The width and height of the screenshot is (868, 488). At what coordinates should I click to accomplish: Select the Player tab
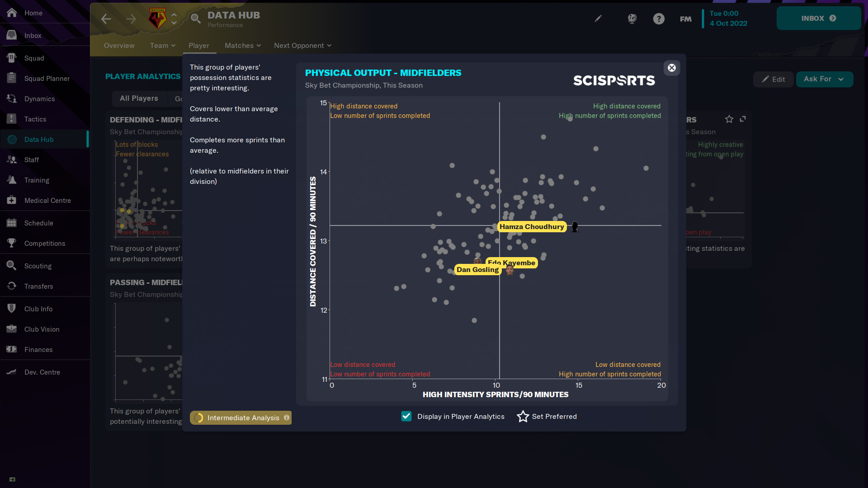(199, 45)
